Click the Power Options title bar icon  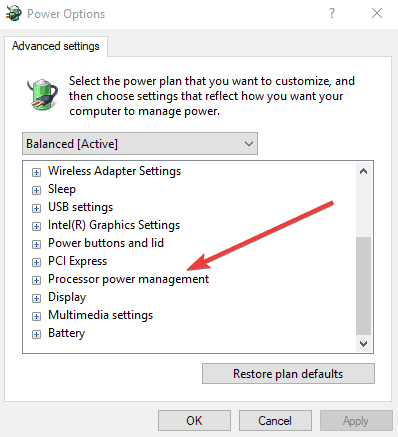[14, 13]
